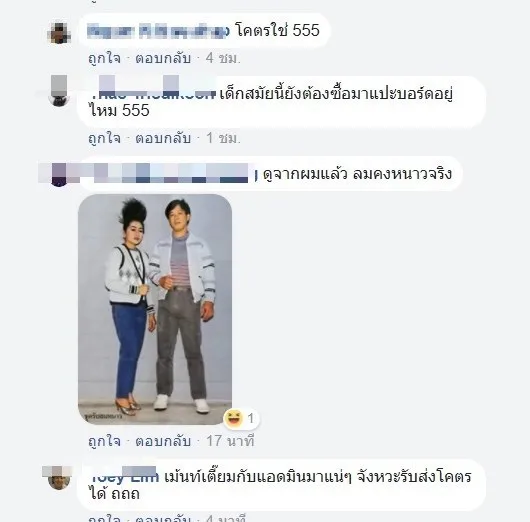This screenshot has height=522, width=530.
Task: Open the blurred author name of first comment
Action: 158,31
